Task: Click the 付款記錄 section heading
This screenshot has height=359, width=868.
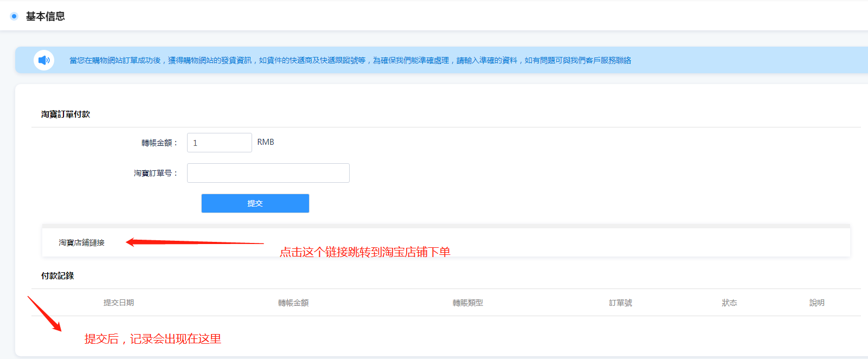Action: click(x=57, y=276)
